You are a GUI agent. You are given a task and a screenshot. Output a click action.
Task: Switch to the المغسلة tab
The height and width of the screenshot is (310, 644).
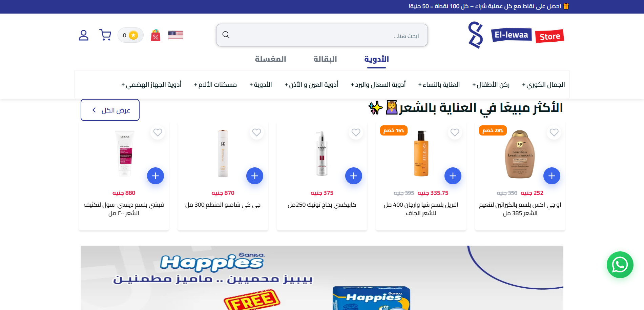tap(270, 59)
